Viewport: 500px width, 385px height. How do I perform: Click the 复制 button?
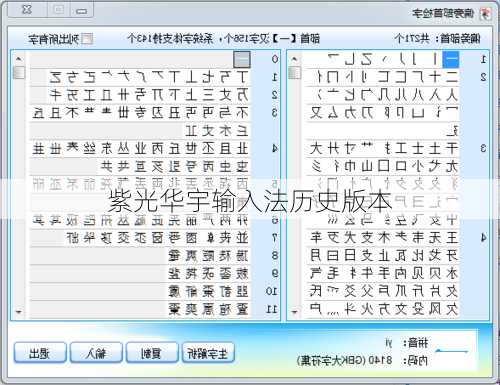click(152, 353)
